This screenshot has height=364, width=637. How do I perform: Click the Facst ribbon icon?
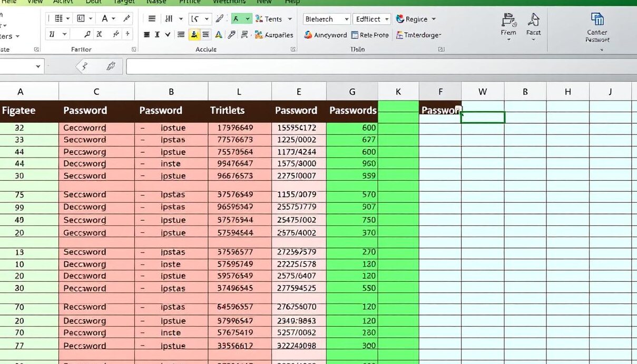coord(533,21)
